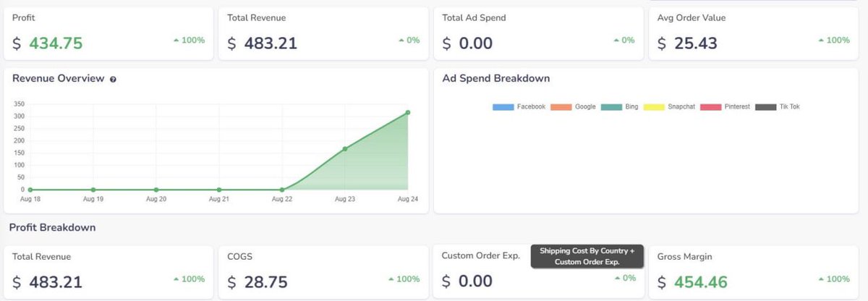Screen dimensions: 868x301
Task: Click the Ad Spend Breakdown heading
Action: (496, 78)
